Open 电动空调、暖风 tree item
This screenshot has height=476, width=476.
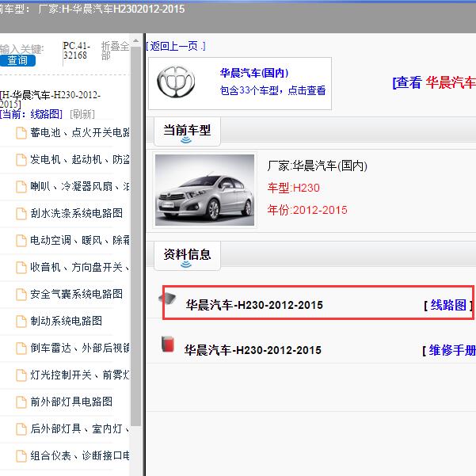(80, 240)
